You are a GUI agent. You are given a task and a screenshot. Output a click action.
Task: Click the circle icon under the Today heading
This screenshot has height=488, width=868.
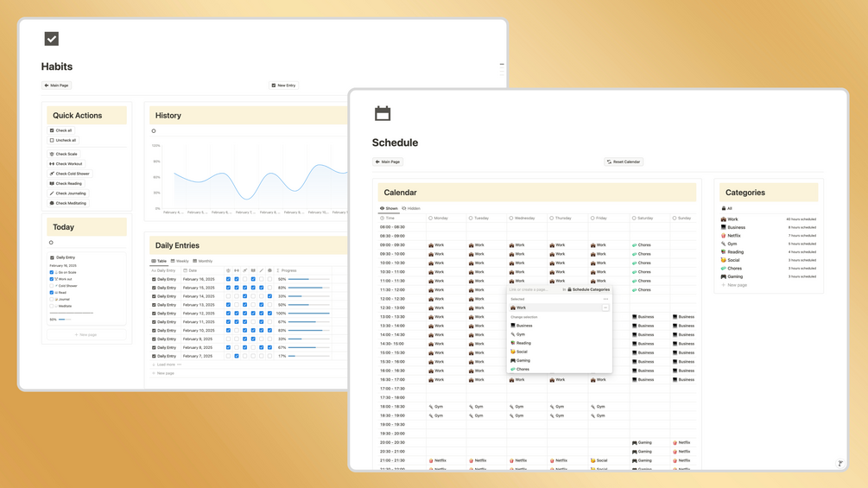(x=51, y=243)
